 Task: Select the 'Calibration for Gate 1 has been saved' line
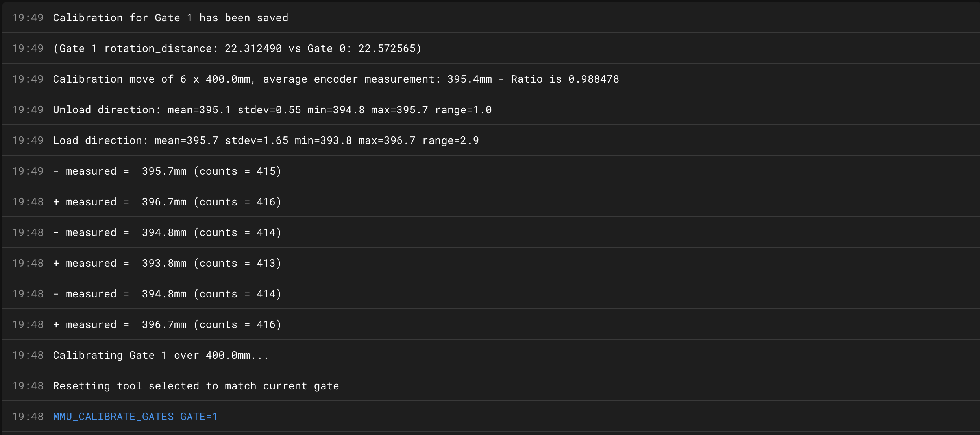pos(170,18)
